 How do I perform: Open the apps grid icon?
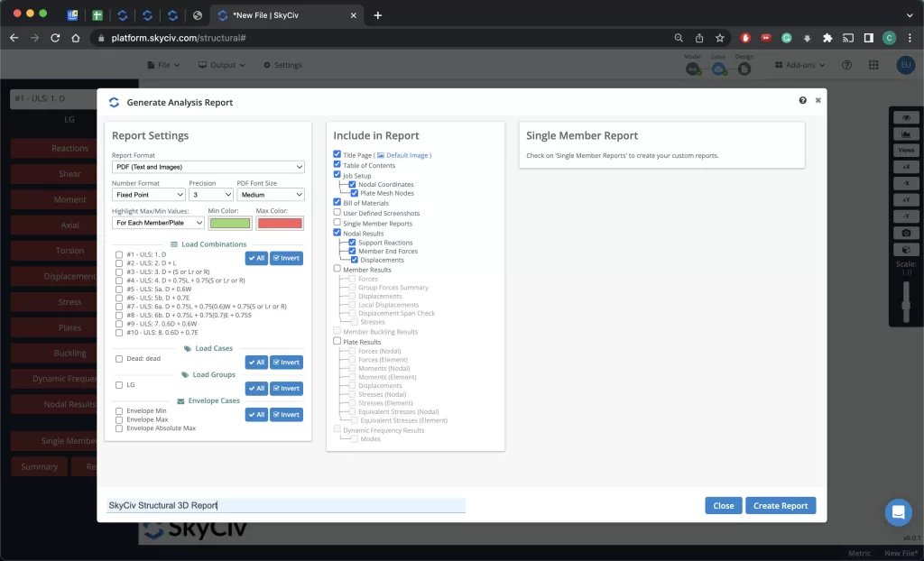coord(873,65)
